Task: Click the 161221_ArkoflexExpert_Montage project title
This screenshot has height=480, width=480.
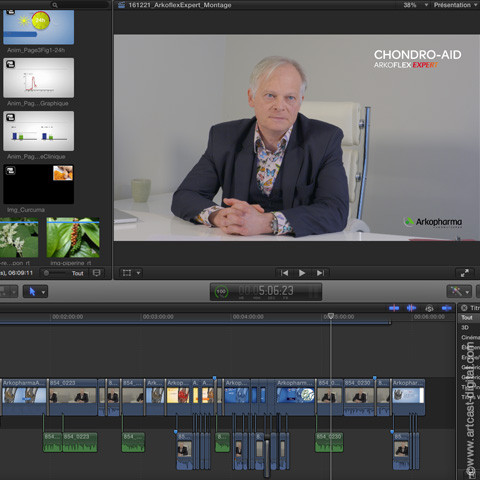Action: coord(180,5)
